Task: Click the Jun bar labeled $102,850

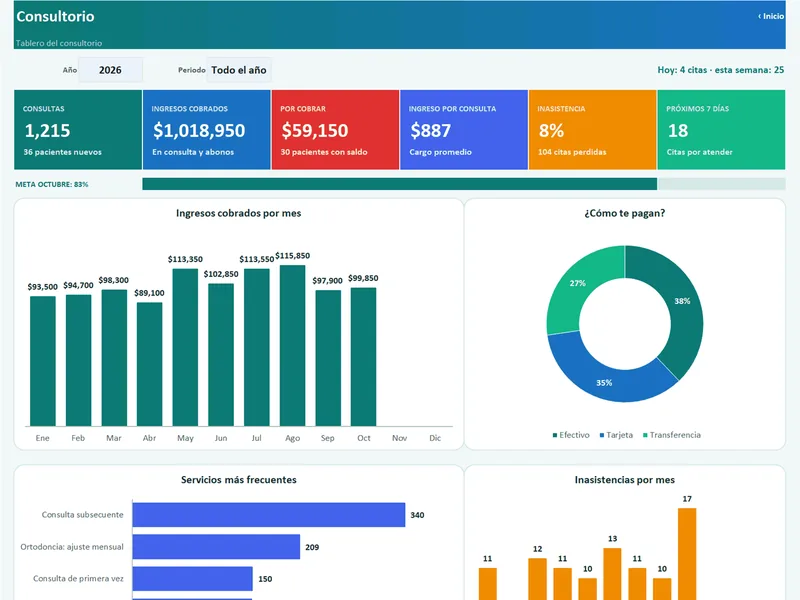Action: [x=221, y=355]
